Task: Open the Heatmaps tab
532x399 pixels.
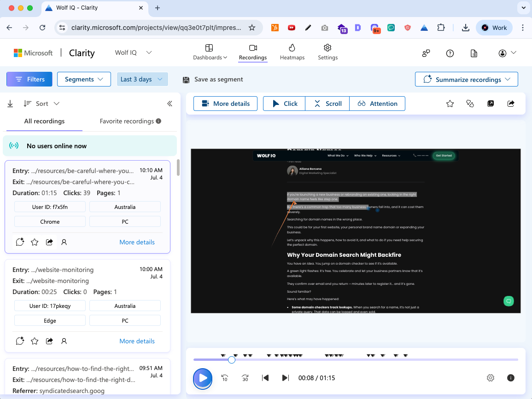Action: pos(292,52)
